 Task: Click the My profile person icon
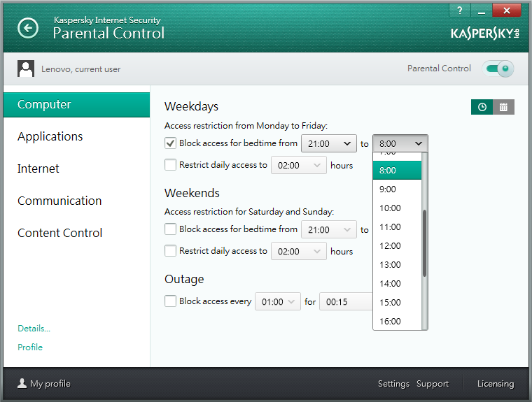pos(22,383)
